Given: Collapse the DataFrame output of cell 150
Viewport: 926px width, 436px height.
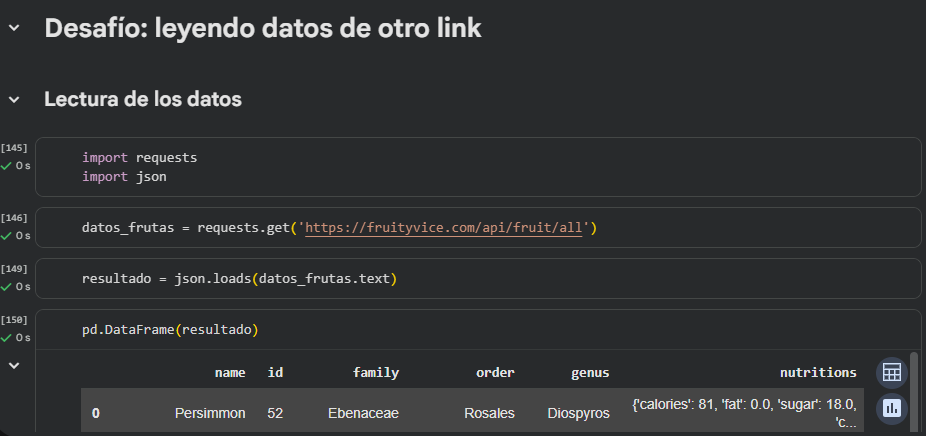Looking at the screenshot, I should [x=14, y=366].
